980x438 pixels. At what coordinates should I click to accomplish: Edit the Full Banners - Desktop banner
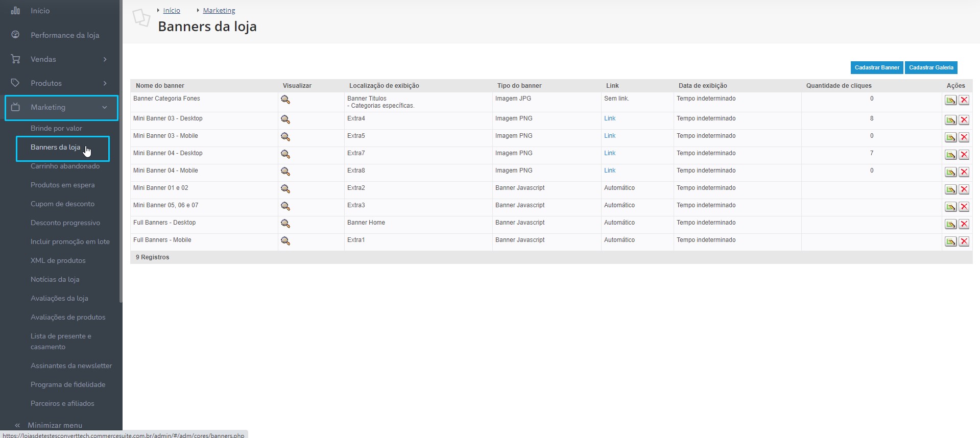click(x=950, y=225)
